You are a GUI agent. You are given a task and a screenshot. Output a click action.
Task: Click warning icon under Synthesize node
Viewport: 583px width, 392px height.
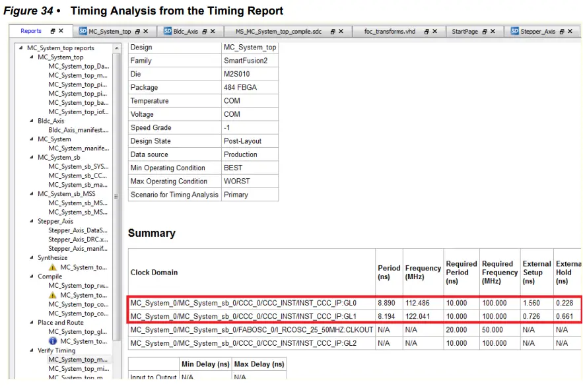pos(53,267)
